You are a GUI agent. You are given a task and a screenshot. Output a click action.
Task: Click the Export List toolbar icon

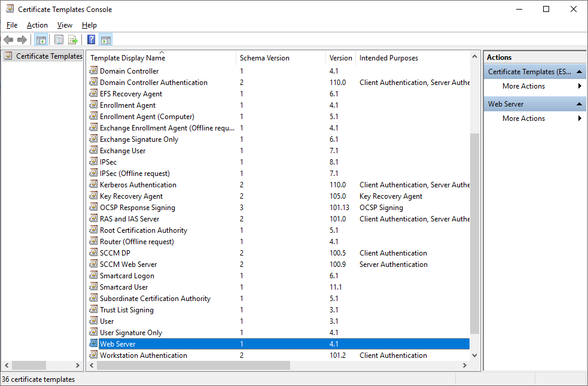pos(73,39)
